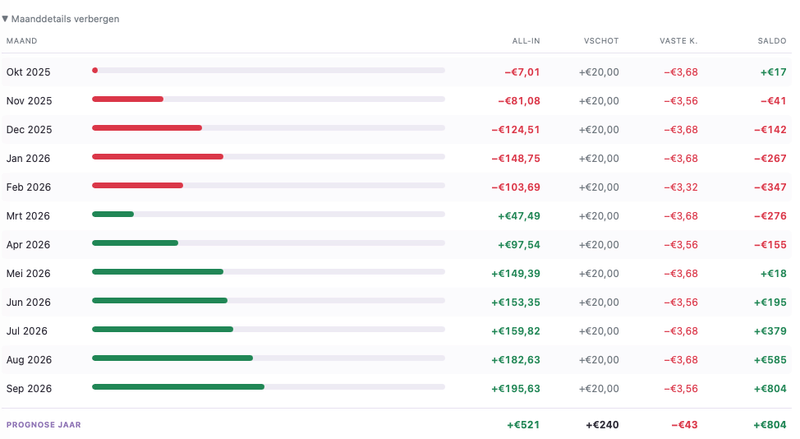Click the yearly voorschot total +€240
This screenshot has width=800, height=439.
[602, 425]
